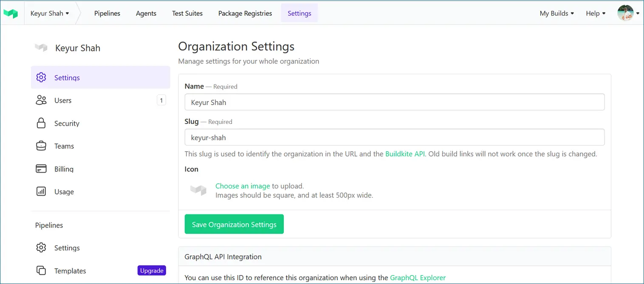The image size is (644, 284).
Task: Go to Package Registries
Action: coord(245,13)
